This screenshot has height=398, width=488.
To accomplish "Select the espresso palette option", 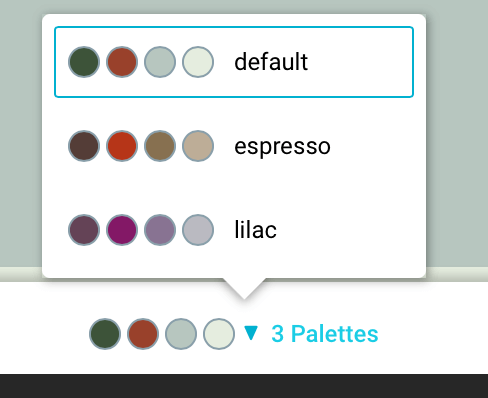I will click(x=234, y=146).
